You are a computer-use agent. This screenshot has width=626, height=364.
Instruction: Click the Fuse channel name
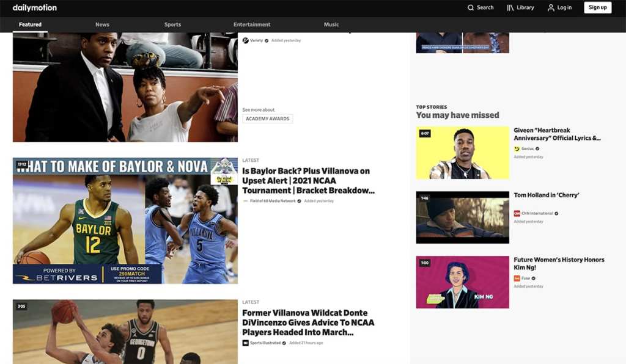pyautogui.click(x=525, y=278)
